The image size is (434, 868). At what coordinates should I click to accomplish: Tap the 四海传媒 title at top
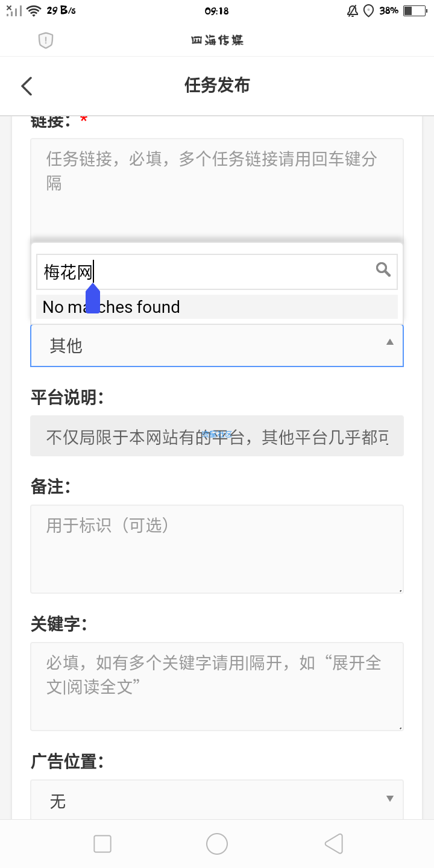(x=217, y=40)
